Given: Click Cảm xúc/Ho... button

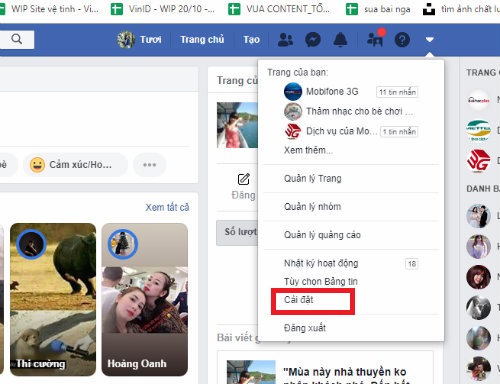Looking at the screenshot, I should 75,164.
